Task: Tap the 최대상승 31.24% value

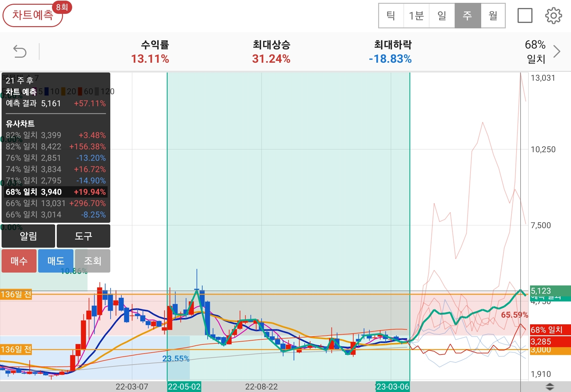Action: tap(271, 59)
